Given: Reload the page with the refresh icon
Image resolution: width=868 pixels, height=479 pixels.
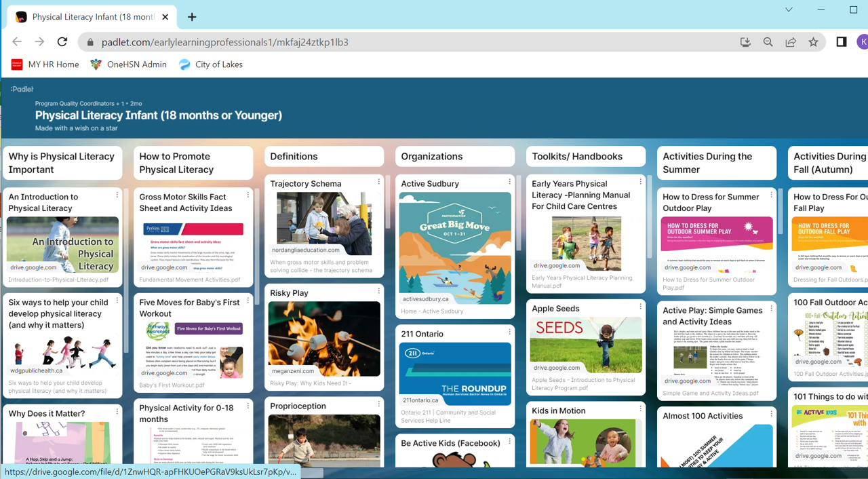Looking at the screenshot, I should click(62, 42).
